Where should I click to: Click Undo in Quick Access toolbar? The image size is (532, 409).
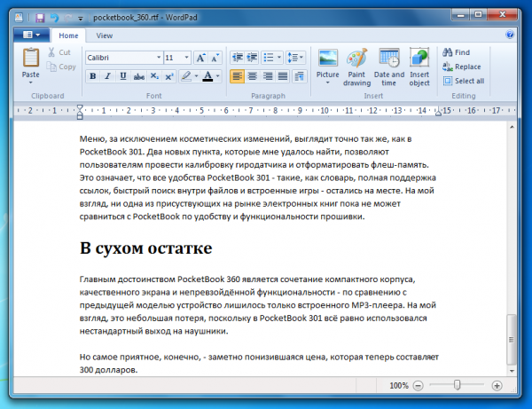click(54, 18)
